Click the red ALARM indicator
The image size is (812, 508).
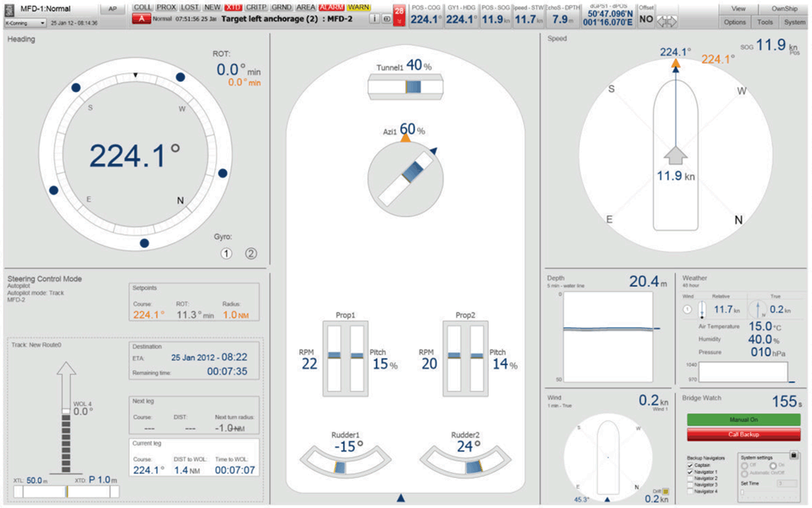(331, 6)
